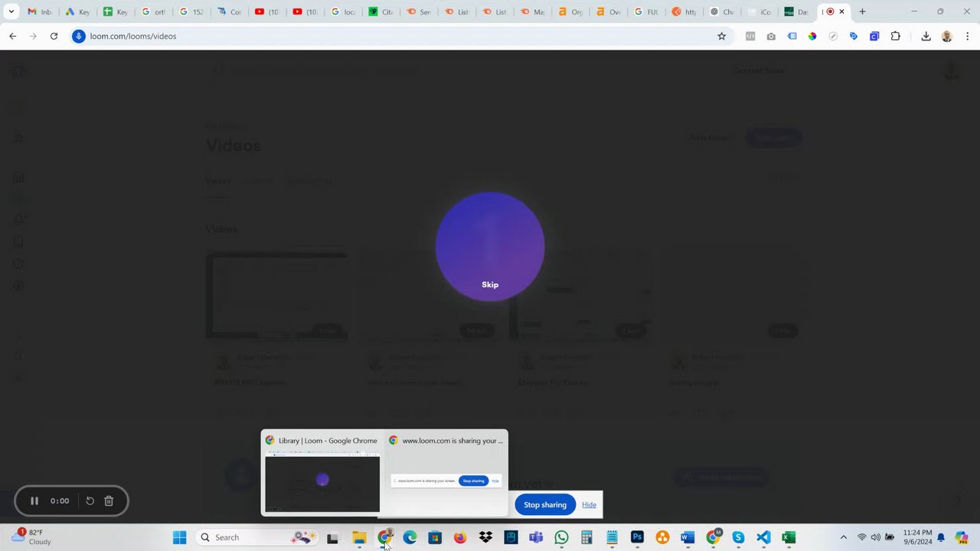Screen dimensions: 980x551
Task: Switch to the FUL Google tab
Action: [645, 12]
